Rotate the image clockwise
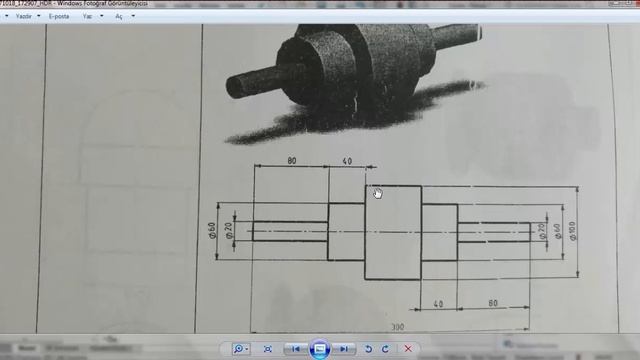The width and height of the screenshot is (640, 360). click(385, 349)
